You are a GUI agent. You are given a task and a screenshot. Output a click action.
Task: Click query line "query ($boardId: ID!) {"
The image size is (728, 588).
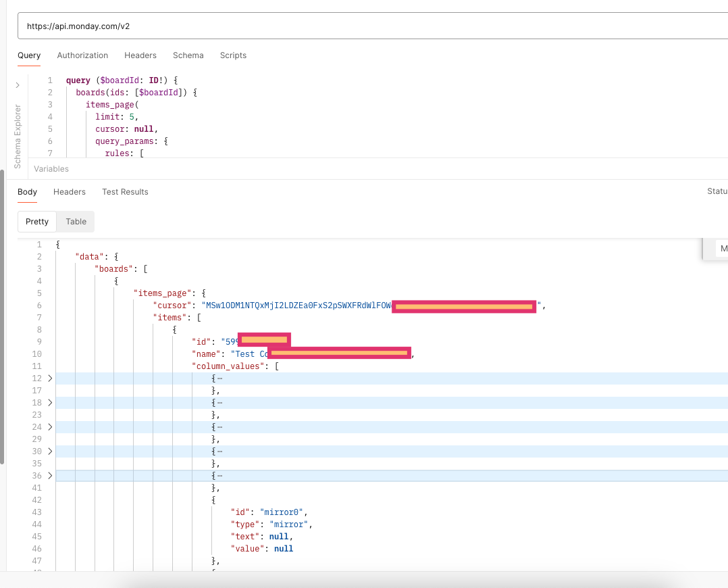[122, 80]
